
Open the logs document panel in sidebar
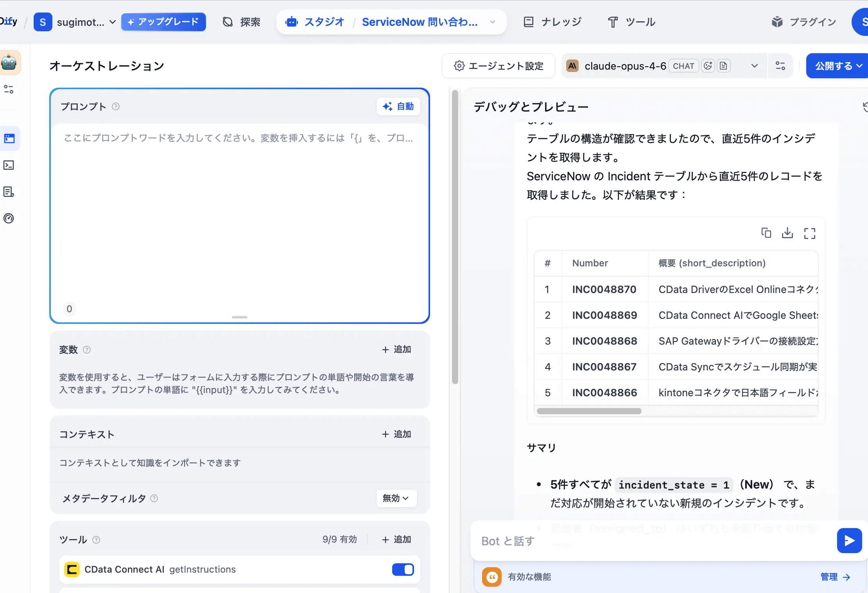(x=9, y=192)
